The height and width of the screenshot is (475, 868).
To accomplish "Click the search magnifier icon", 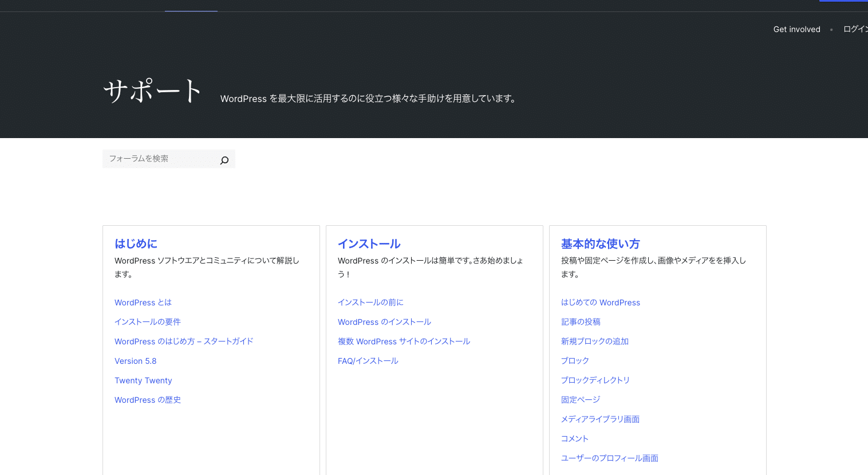I will [x=224, y=160].
